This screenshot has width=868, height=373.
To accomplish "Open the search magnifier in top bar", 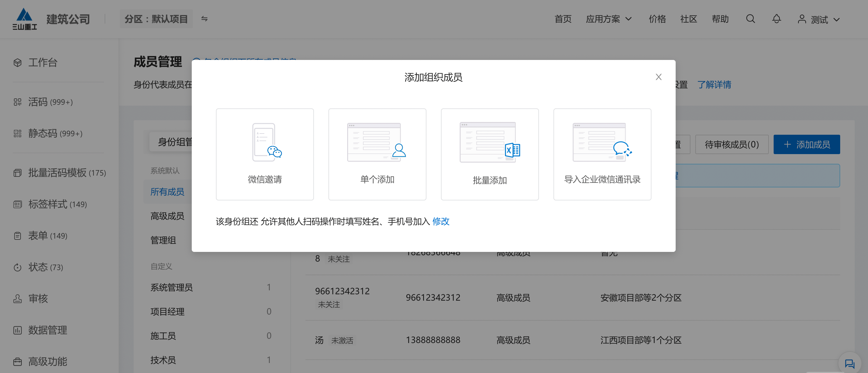I will tap(750, 19).
